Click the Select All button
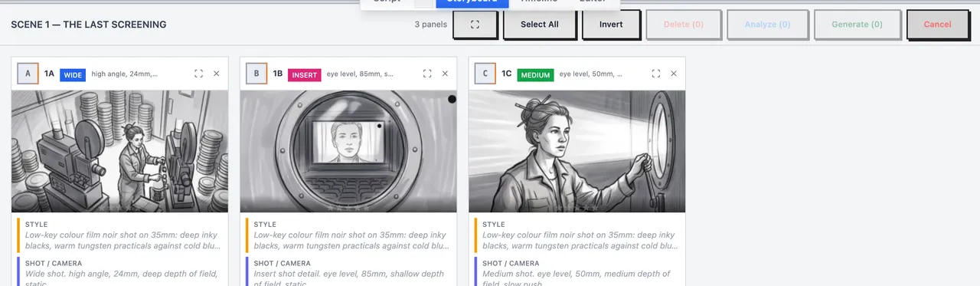The width and height of the screenshot is (980, 286). pos(540,25)
